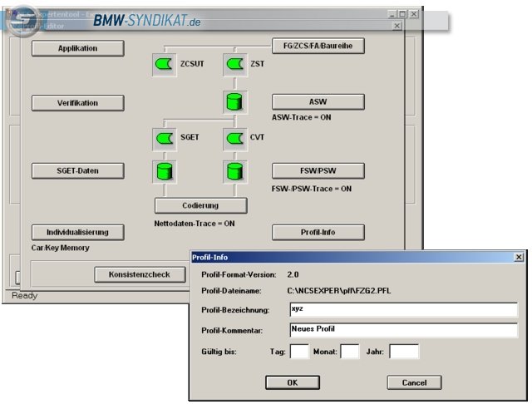Click the ZST green module icon
Viewport: 532px width, 404px height.
tap(235, 65)
